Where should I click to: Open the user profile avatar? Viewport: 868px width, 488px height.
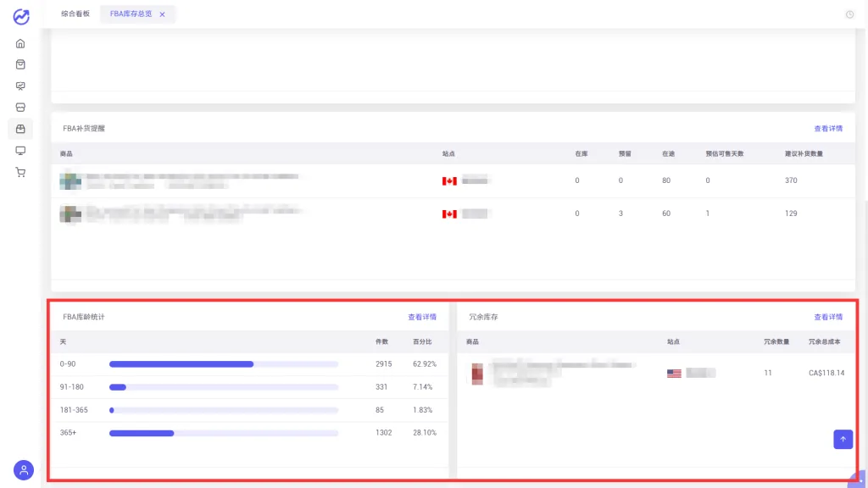(24, 470)
